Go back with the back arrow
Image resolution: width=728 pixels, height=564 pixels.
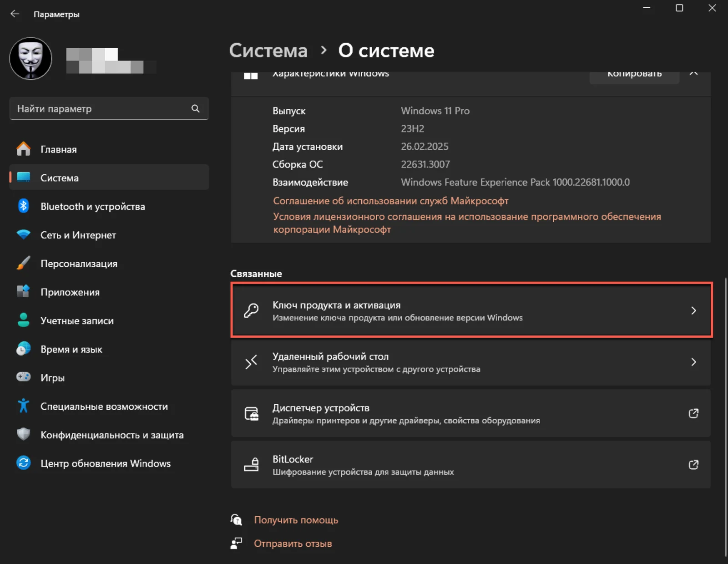coord(15,14)
